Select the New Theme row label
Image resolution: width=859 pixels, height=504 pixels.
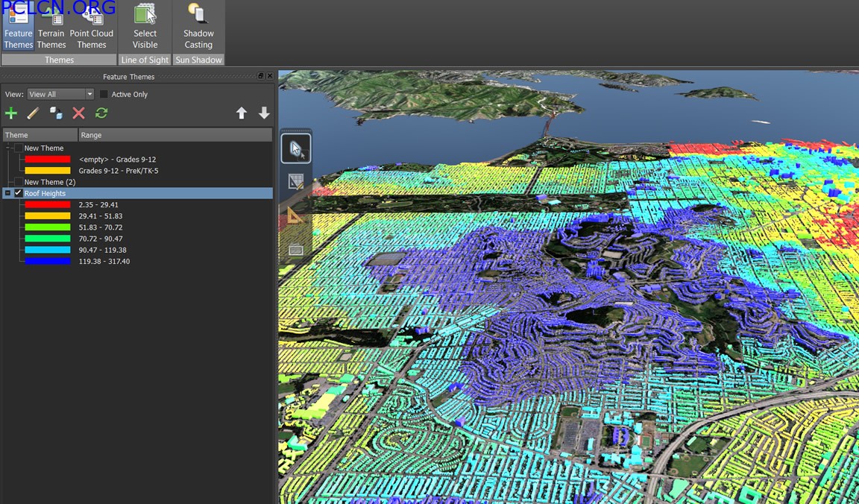click(x=44, y=148)
